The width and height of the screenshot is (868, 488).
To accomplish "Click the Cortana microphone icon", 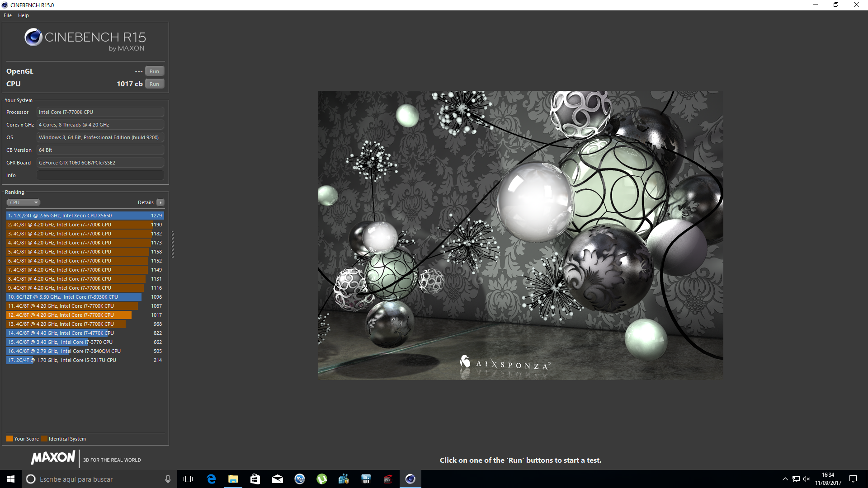I will (168, 479).
